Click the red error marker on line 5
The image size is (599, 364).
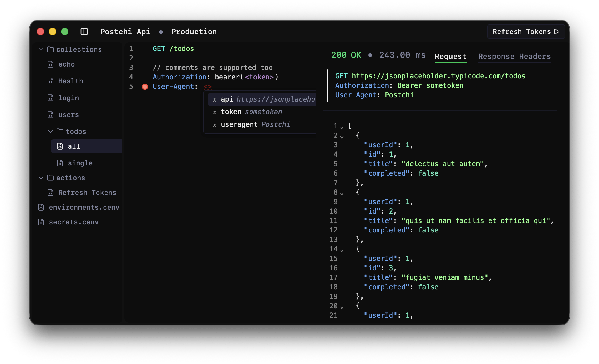pos(145,87)
